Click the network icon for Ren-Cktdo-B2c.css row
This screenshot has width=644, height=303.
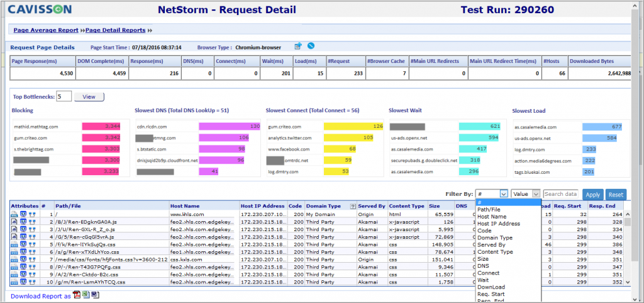[x=31, y=274]
